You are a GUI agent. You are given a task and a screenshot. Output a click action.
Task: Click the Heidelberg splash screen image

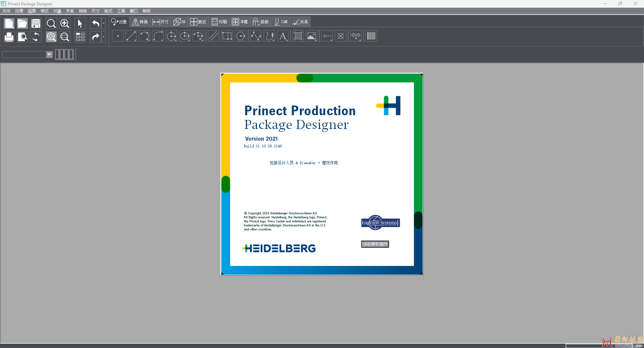point(322,174)
